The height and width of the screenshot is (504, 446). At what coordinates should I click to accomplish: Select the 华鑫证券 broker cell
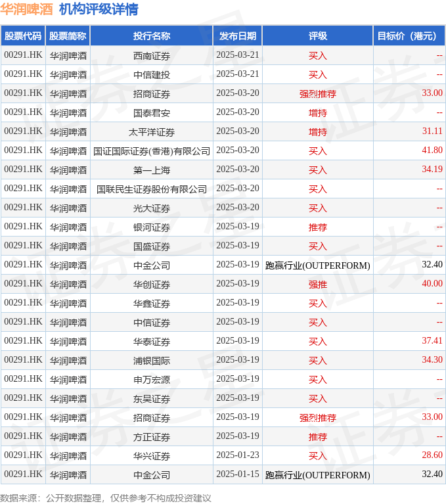coord(152,304)
